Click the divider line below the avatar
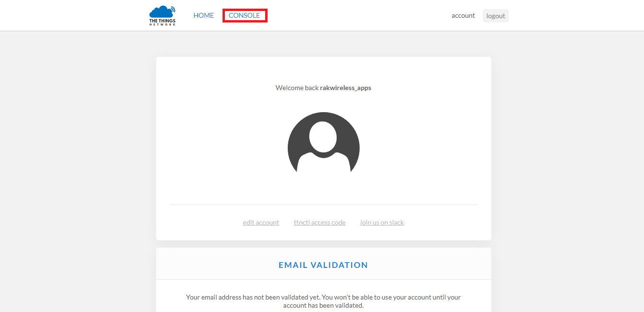644x312 pixels. [323, 205]
